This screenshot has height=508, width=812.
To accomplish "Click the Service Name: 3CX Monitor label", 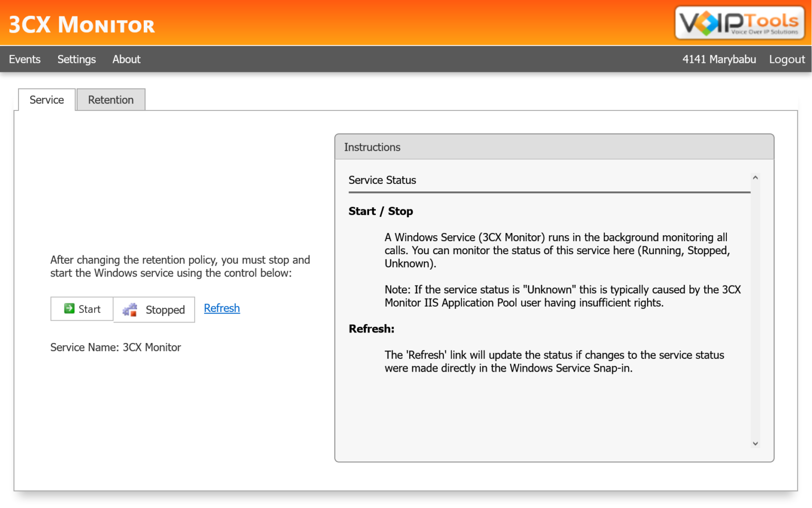I will [x=115, y=347].
